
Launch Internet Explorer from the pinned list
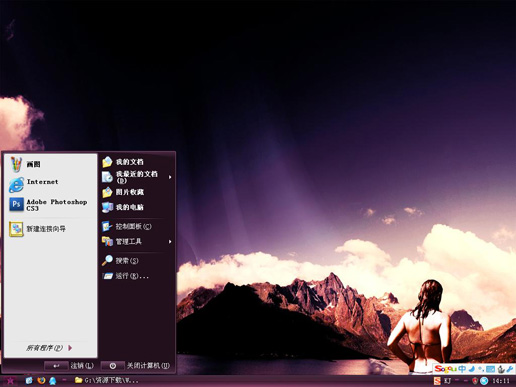coord(51,184)
